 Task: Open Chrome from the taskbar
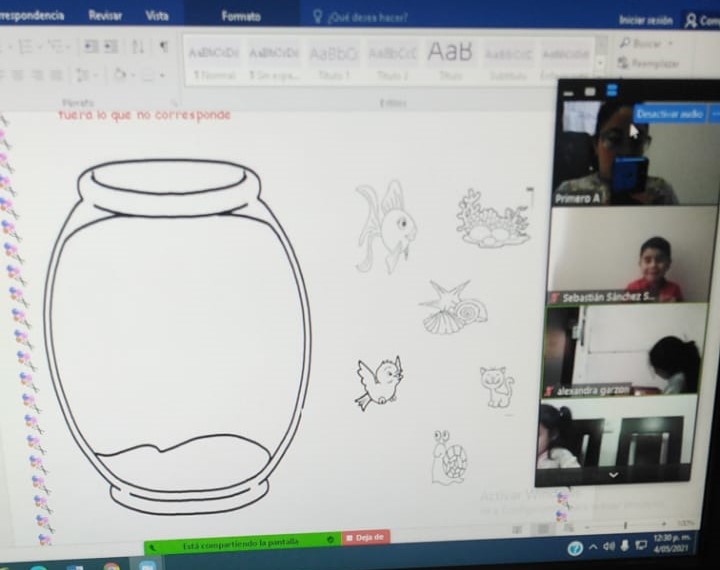coord(111,567)
